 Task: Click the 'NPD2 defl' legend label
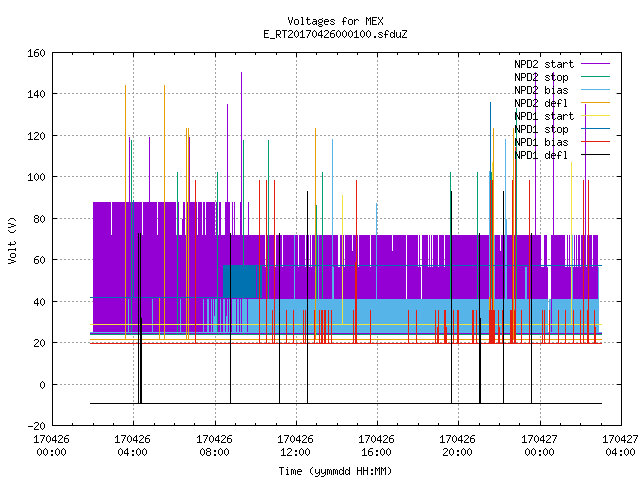(x=541, y=103)
